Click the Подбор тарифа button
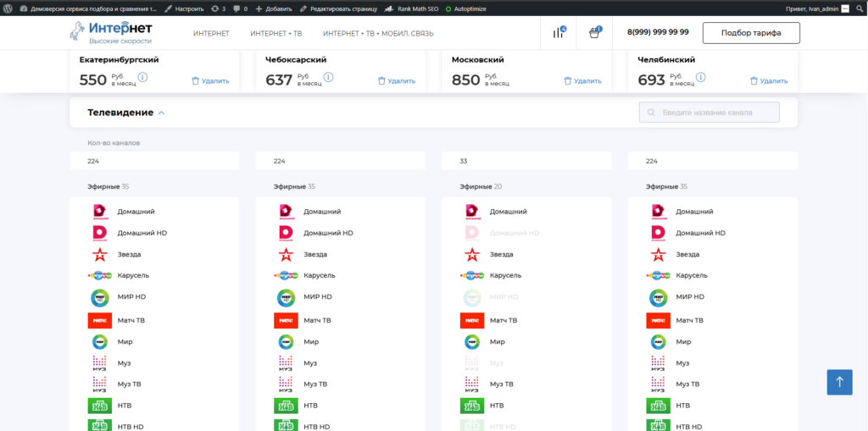This screenshot has height=431, width=868. (751, 33)
